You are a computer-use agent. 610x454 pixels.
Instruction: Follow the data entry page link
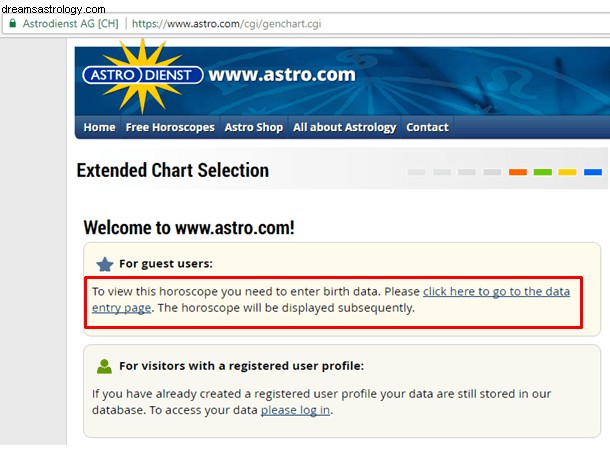point(496,291)
